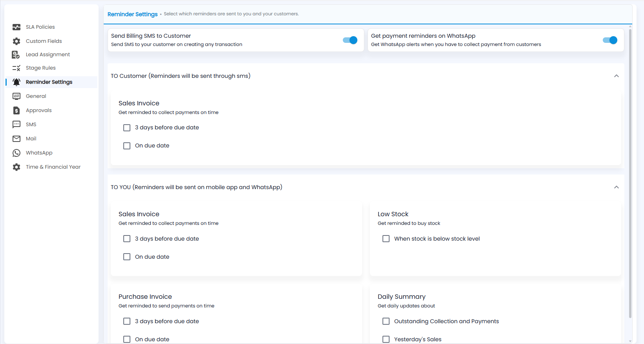Viewport: 644px width, 344px height.
Task: Enable your Sales Invoice 3 days before due date
Action: click(127, 239)
